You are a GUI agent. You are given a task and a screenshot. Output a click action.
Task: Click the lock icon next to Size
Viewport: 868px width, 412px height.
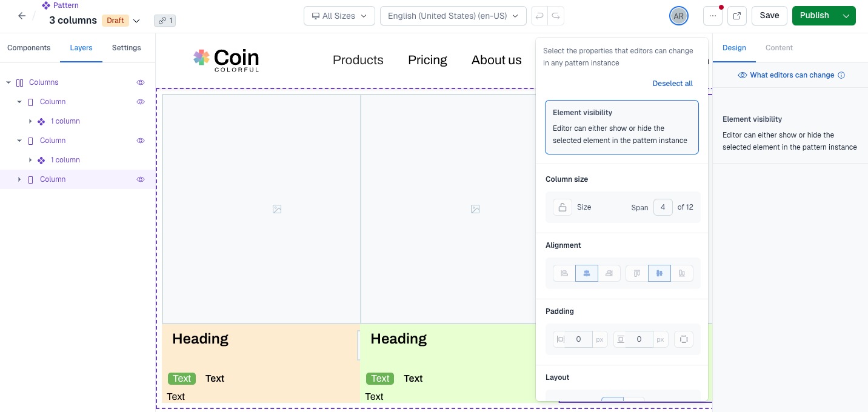pyautogui.click(x=563, y=207)
